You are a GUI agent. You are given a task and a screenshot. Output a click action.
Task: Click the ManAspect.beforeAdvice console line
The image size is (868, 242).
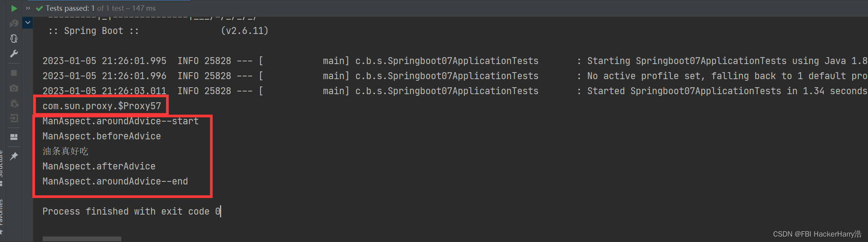pos(102,136)
